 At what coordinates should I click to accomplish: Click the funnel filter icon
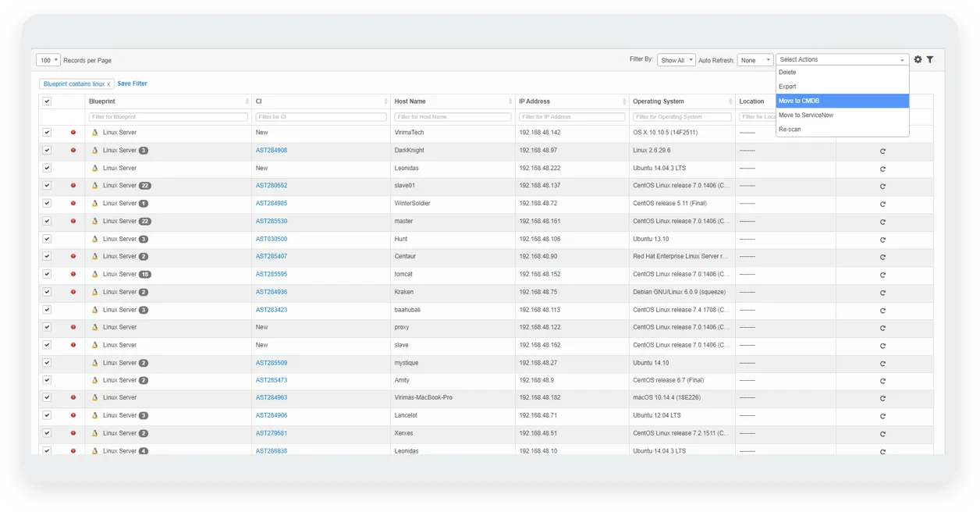pos(930,59)
